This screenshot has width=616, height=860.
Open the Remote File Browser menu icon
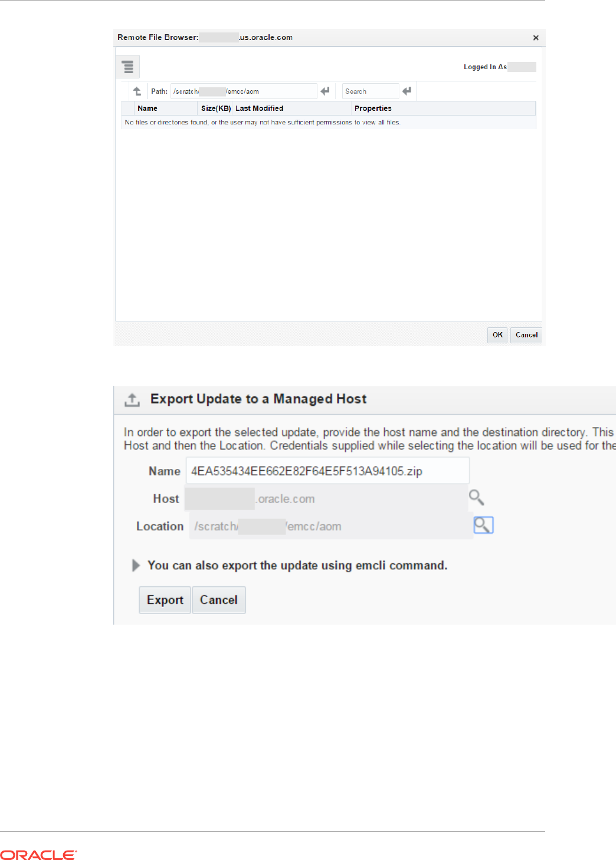[x=127, y=67]
